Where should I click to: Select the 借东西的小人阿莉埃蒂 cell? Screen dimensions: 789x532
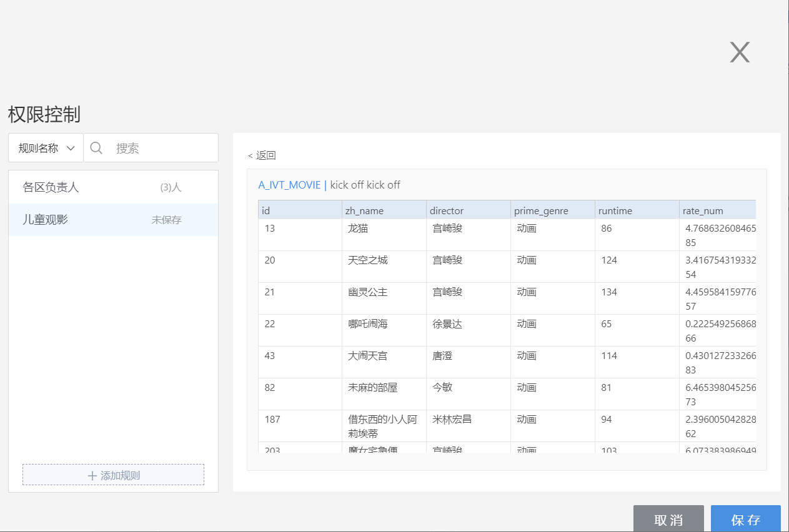click(384, 426)
